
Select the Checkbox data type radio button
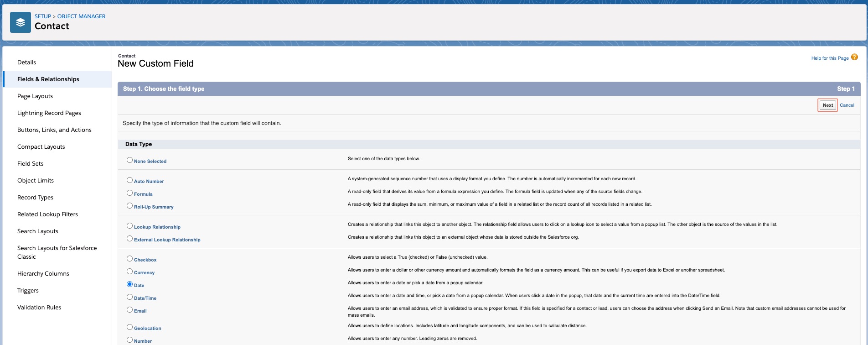pos(130,259)
